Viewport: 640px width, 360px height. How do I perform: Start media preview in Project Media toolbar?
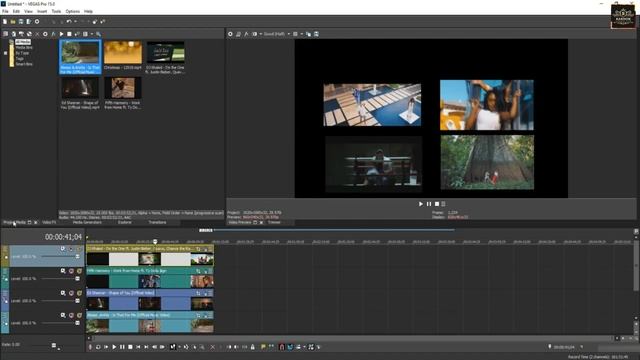tap(62, 34)
